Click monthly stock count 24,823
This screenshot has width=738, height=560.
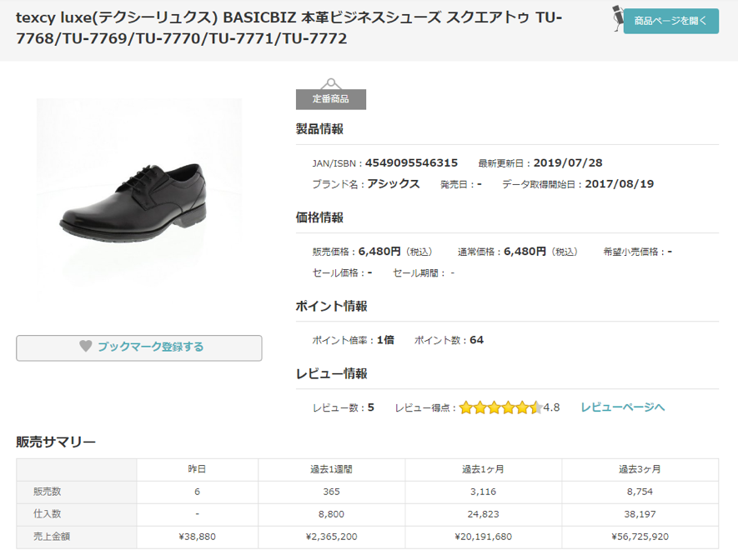tap(484, 514)
